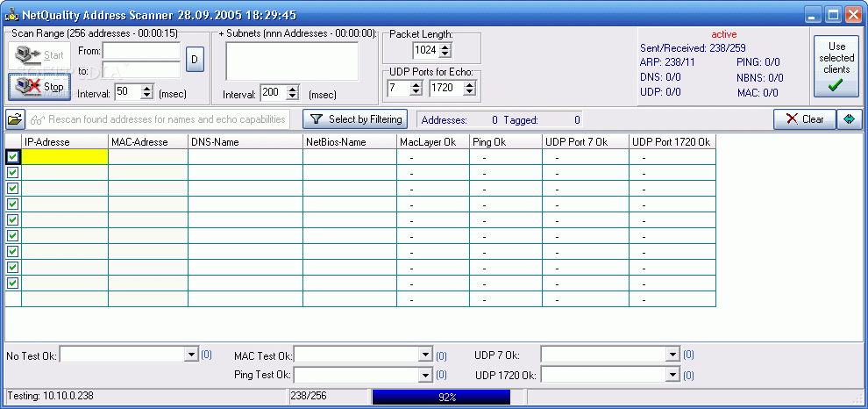
Task: Click Rescan found addresses binoculars button
Action: (159, 119)
